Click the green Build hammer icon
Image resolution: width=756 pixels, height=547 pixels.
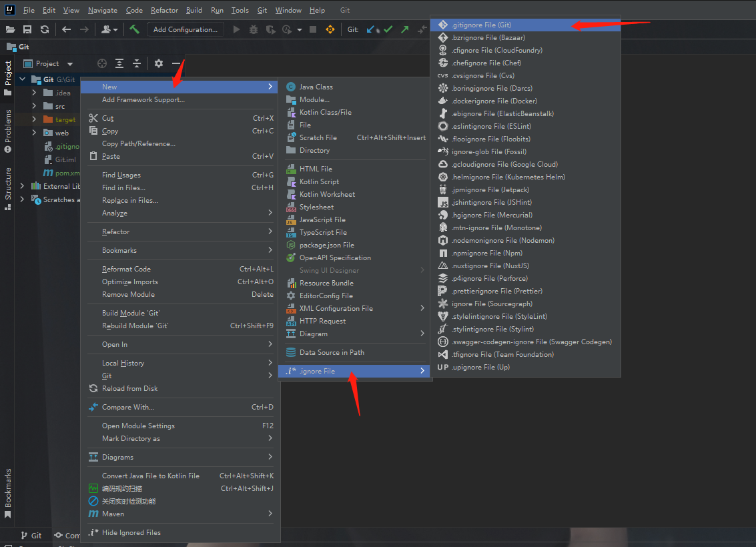pos(135,29)
